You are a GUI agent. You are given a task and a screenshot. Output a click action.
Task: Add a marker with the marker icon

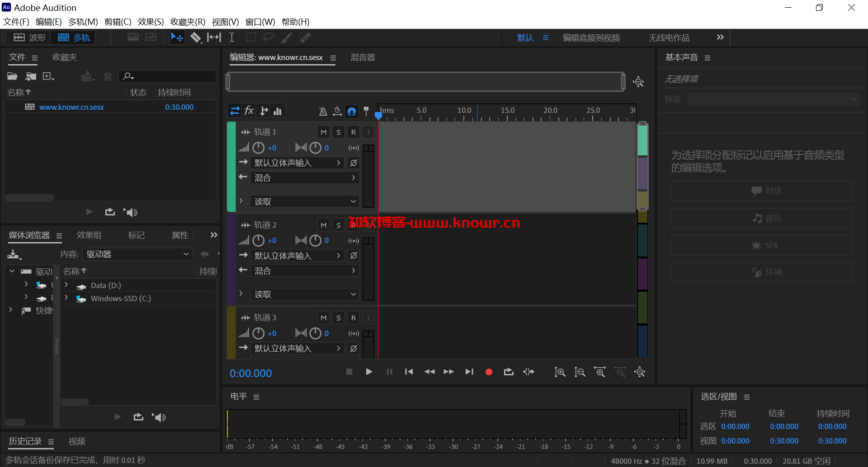(366, 111)
